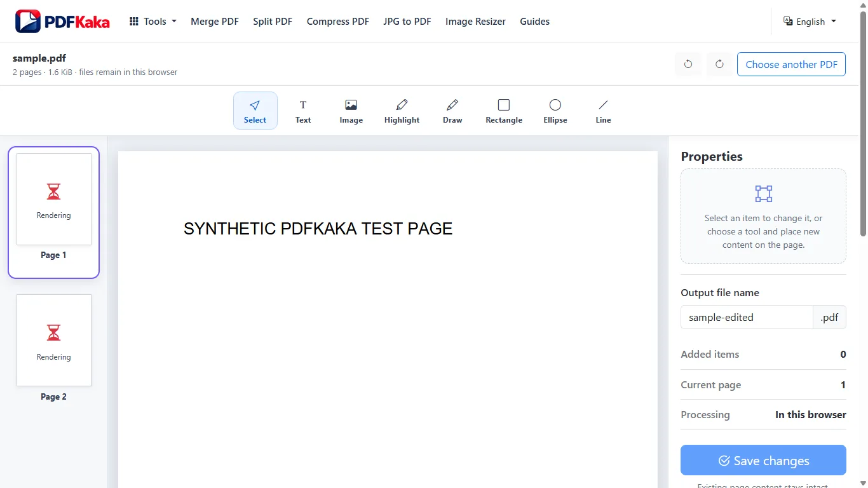Open the JPG to PDF page
Viewport: 868px width, 488px height.
pyautogui.click(x=407, y=22)
